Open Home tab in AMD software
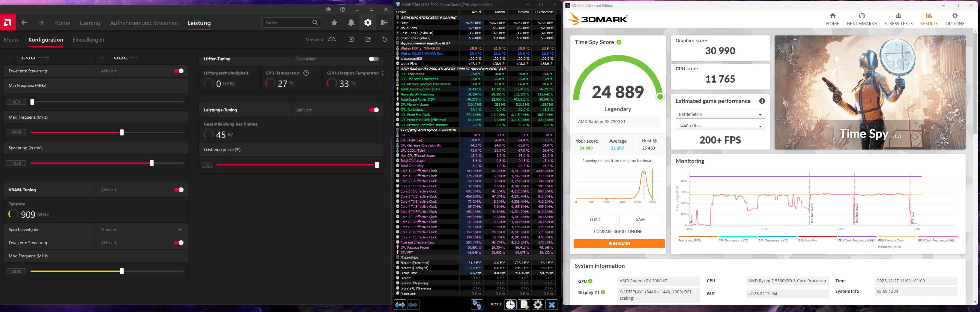The height and width of the screenshot is (312, 980). point(62,23)
